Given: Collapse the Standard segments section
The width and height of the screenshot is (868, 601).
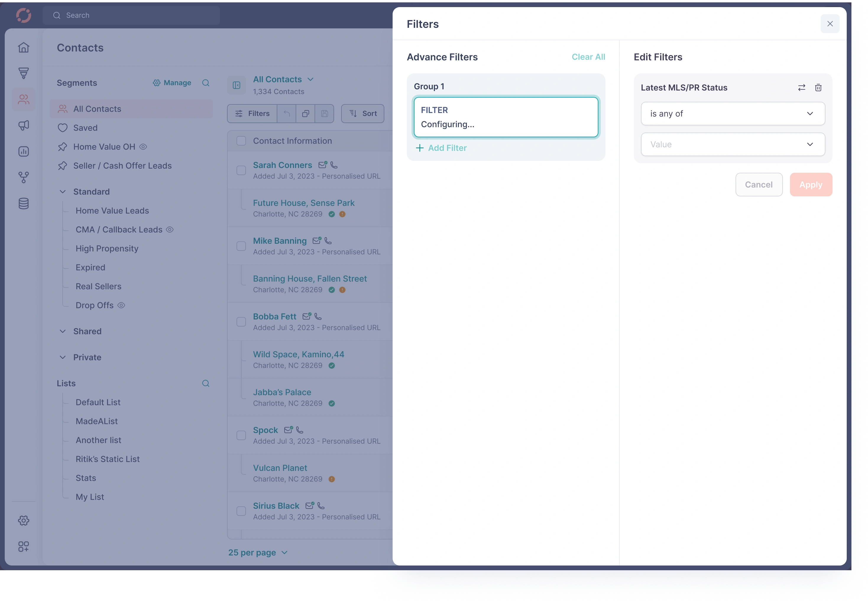Looking at the screenshot, I should coord(63,192).
